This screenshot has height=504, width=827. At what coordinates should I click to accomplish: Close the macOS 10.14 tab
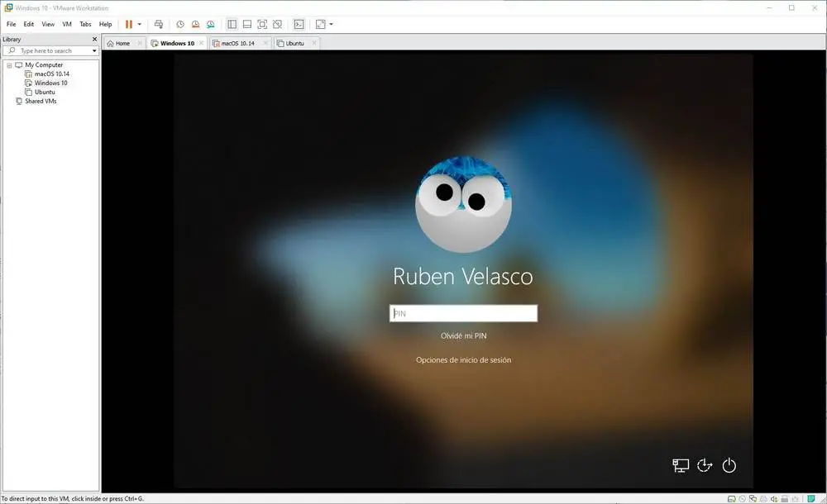pos(265,43)
